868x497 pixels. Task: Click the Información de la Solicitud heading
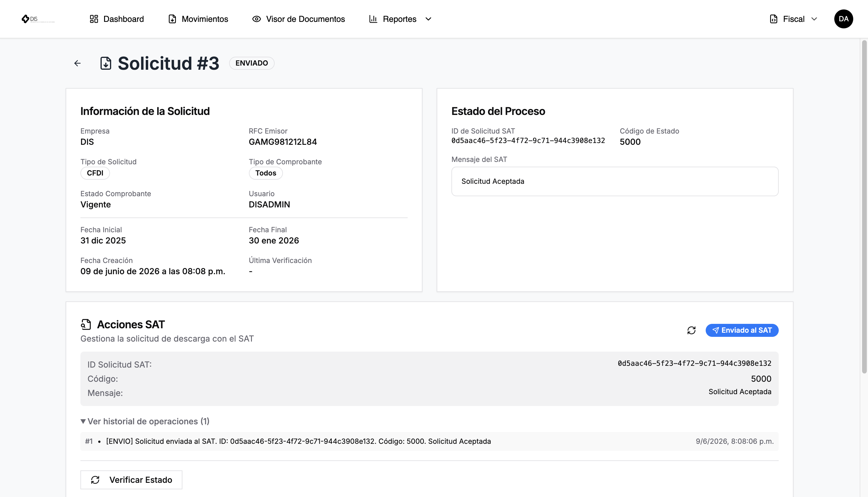click(x=145, y=111)
